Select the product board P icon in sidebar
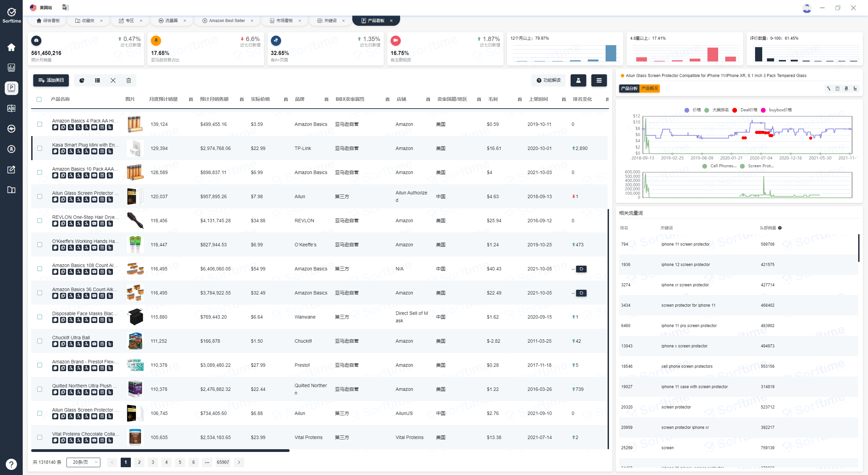 pyautogui.click(x=12, y=88)
